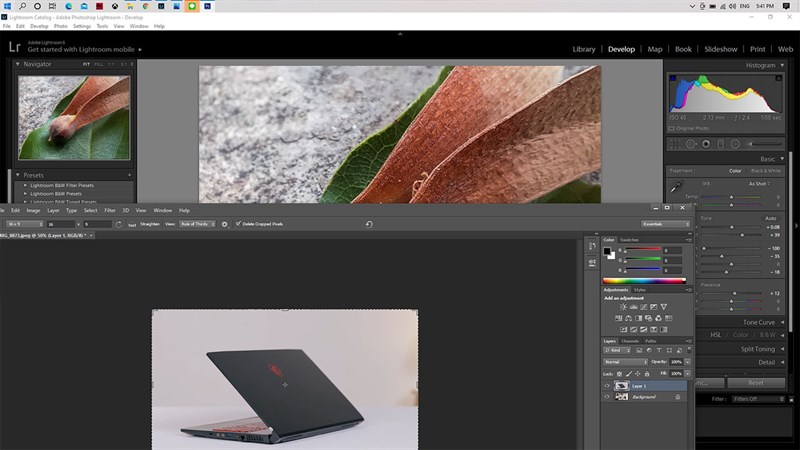Open the Rule of Thirds view dropdown
800x450 pixels.
point(197,224)
